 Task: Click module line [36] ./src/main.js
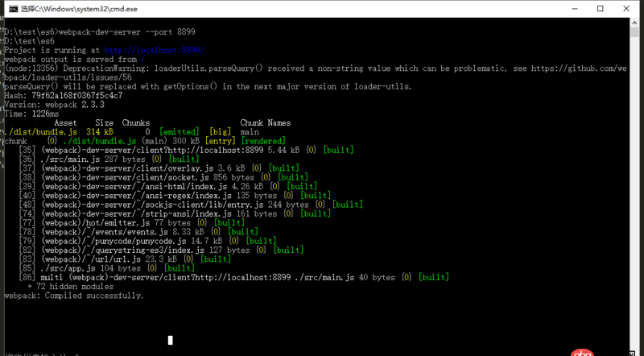tap(109, 159)
